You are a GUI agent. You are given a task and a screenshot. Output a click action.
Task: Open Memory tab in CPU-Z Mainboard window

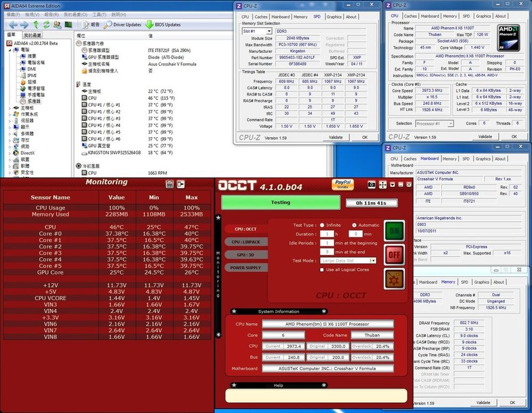point(450,159)
